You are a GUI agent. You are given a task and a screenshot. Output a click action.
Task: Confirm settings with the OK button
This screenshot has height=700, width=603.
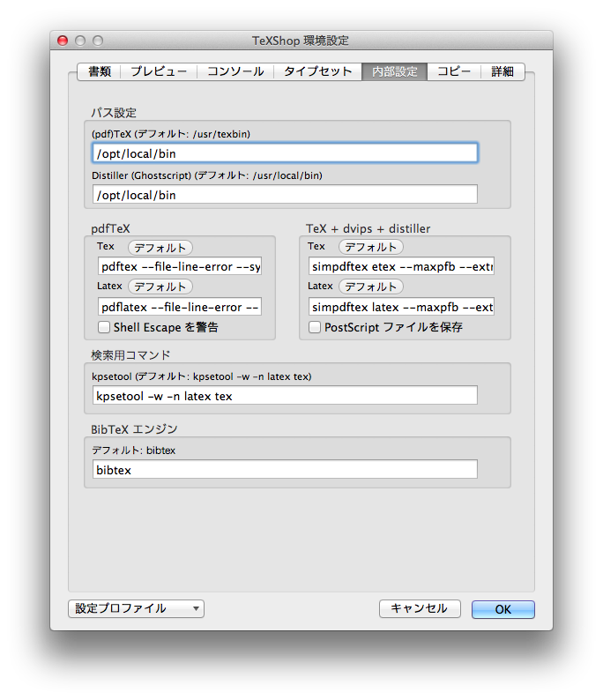pos(502,609)
